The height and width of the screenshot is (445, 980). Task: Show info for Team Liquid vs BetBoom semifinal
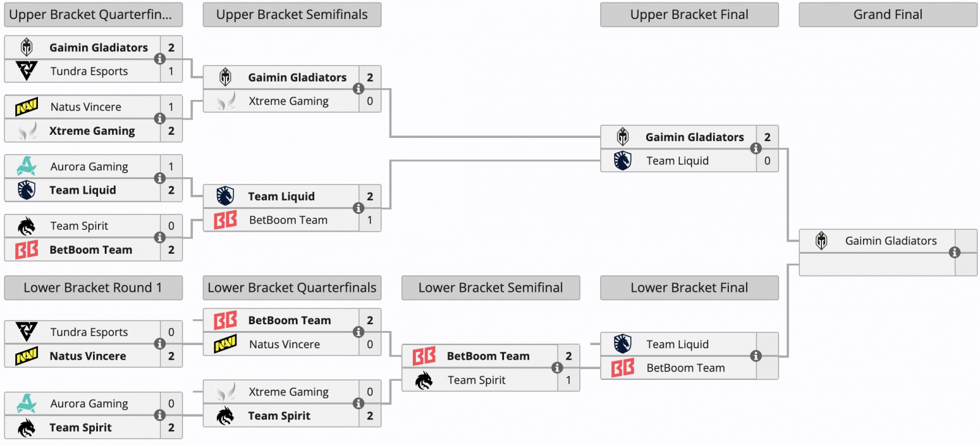point(358,208)
